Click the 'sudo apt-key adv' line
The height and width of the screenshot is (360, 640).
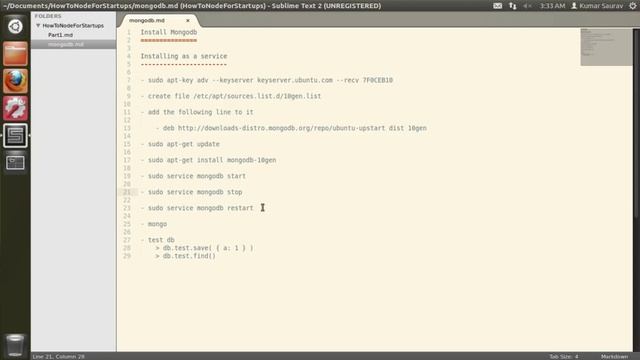tap(267, 80)
